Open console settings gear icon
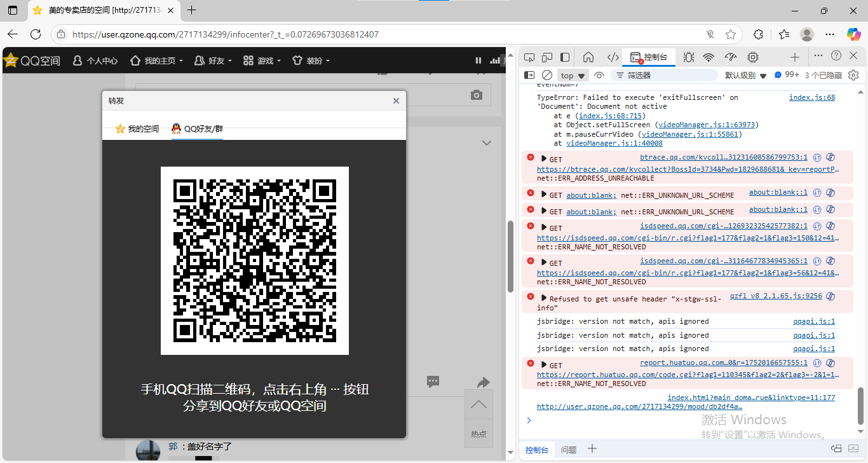Image resolution: width=868 pixels, height=463 pixels. point(853,75)
